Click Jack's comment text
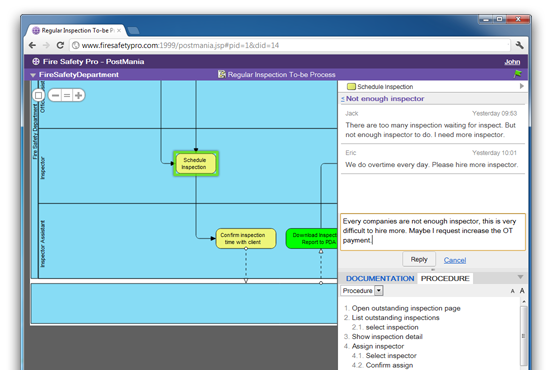 [430, 130]
